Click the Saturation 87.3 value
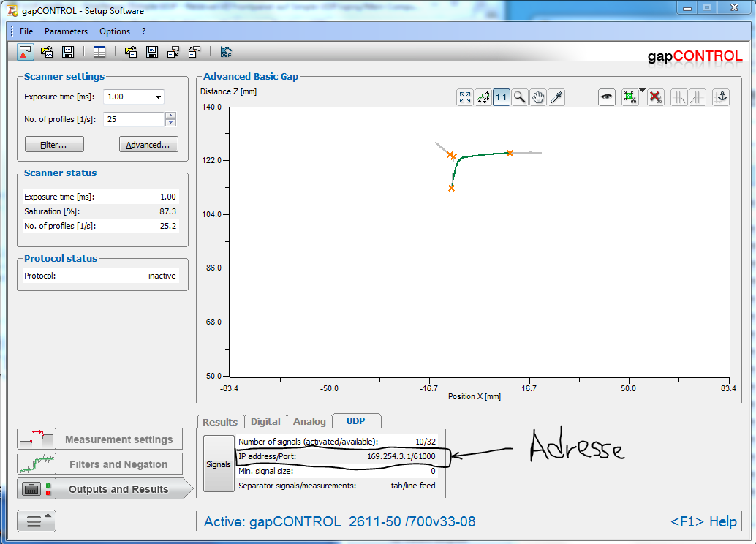This screenshot has height=544, width=756. 167,211
